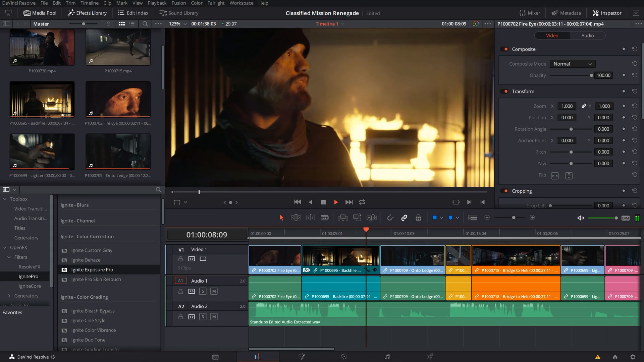Open the Composite Mode dropdown
The image size is (644, 362).
tap(572, 64)
